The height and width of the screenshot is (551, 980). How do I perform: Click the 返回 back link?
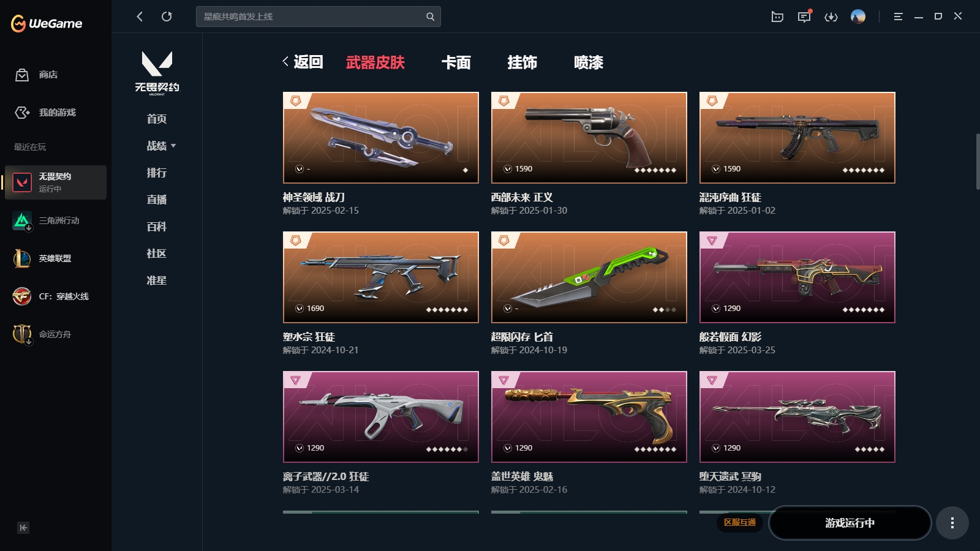pos(303,62)
